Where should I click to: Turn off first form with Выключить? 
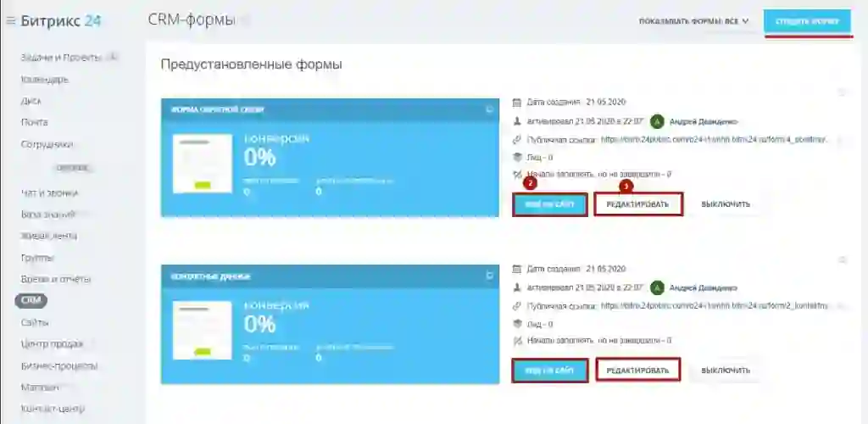(x=726, y=204)
